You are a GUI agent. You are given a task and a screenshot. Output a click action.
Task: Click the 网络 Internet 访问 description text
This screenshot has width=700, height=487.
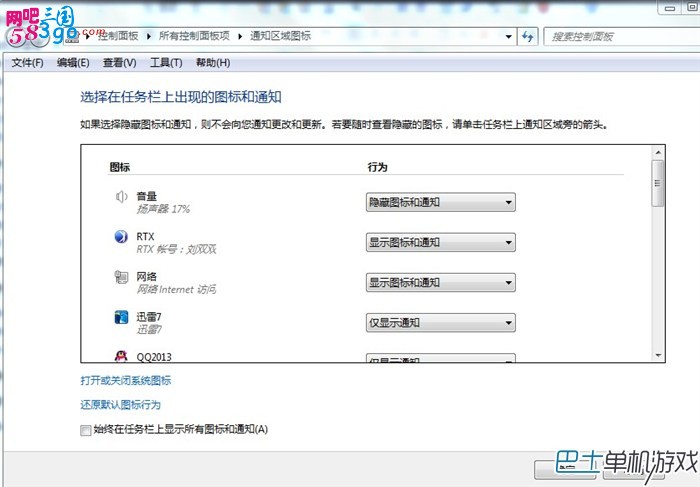[176, 289]
